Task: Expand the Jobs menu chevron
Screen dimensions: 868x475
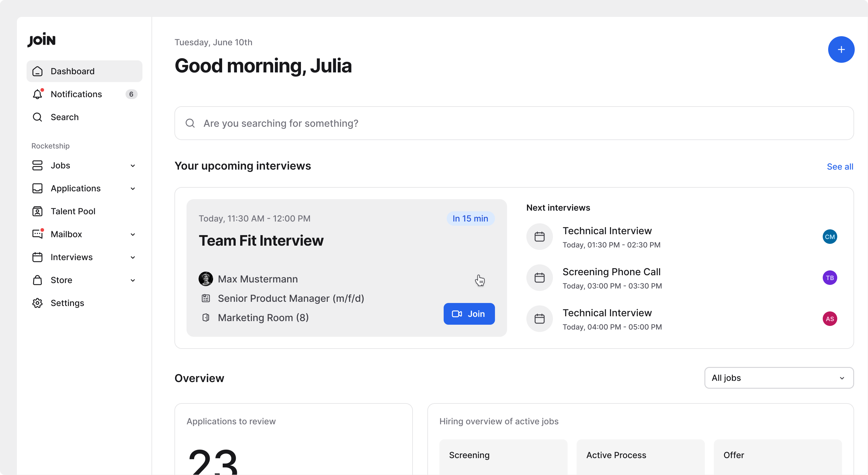Action: coord(133,165)
